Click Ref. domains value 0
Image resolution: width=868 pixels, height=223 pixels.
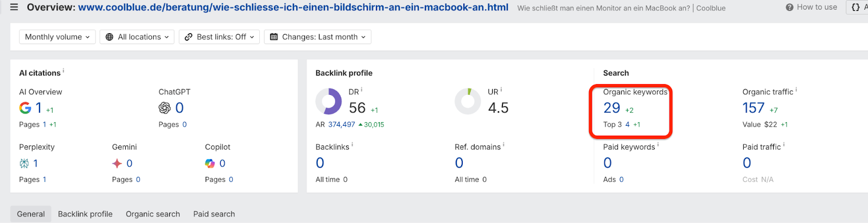[x=459, y=163]
